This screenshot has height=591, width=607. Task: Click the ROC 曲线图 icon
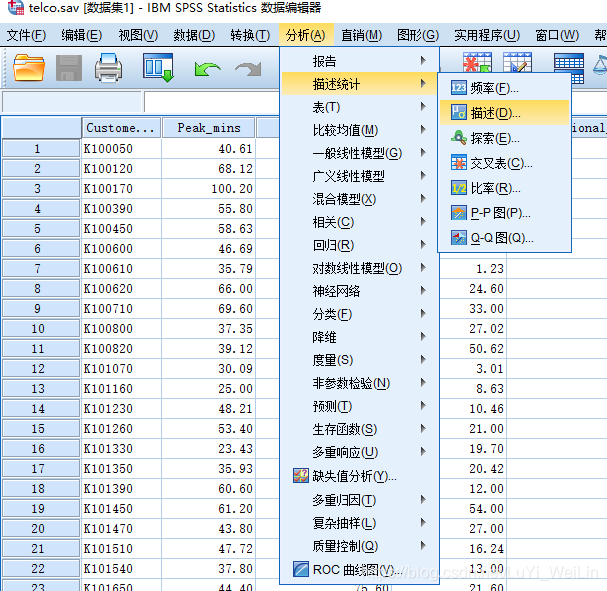click(x=300, y=569)
